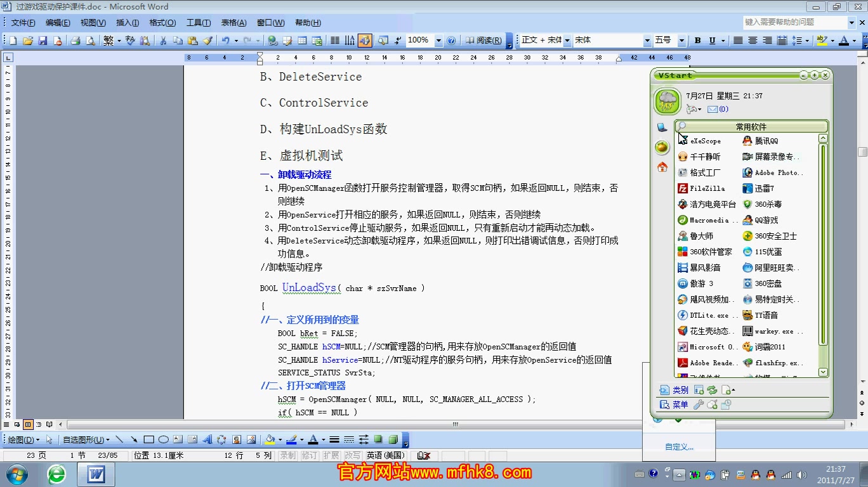Toggle left text alignment
This screenshot has height=487, width=868.
pos(738,41)
